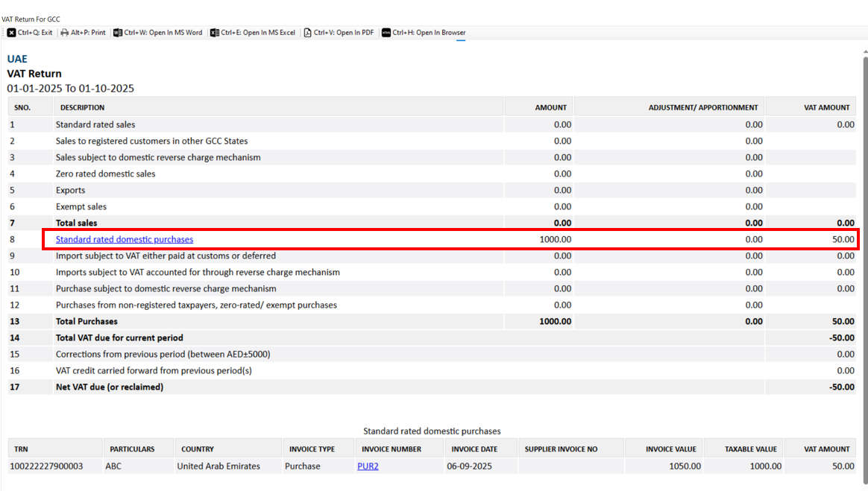Viewport: 868px width, 491px height.
Task: Select Sales to registered customers in other GCC States
Action: pyautogui.click(x=433, y=141)
